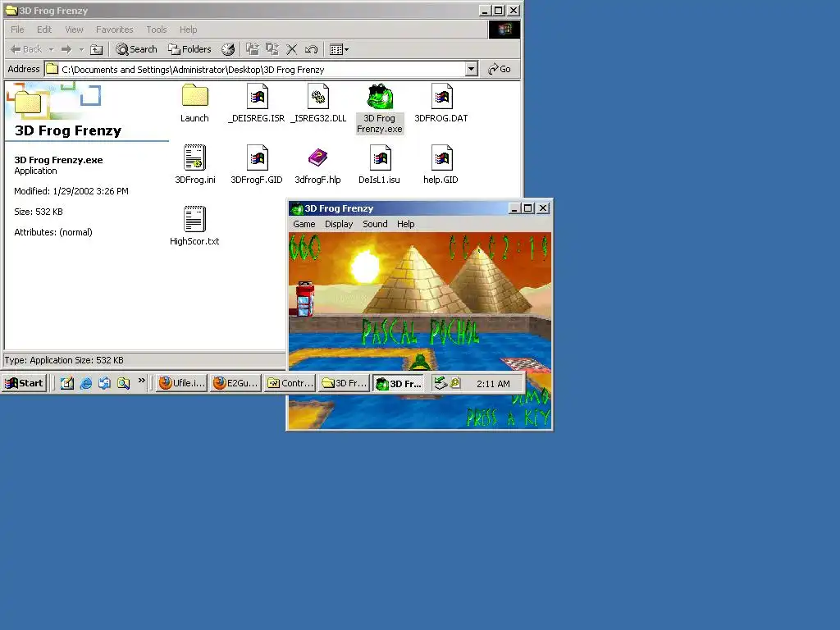Select the 3DFrog.ini settings file icon
The image size is (840, 630).
pos(194,157)
